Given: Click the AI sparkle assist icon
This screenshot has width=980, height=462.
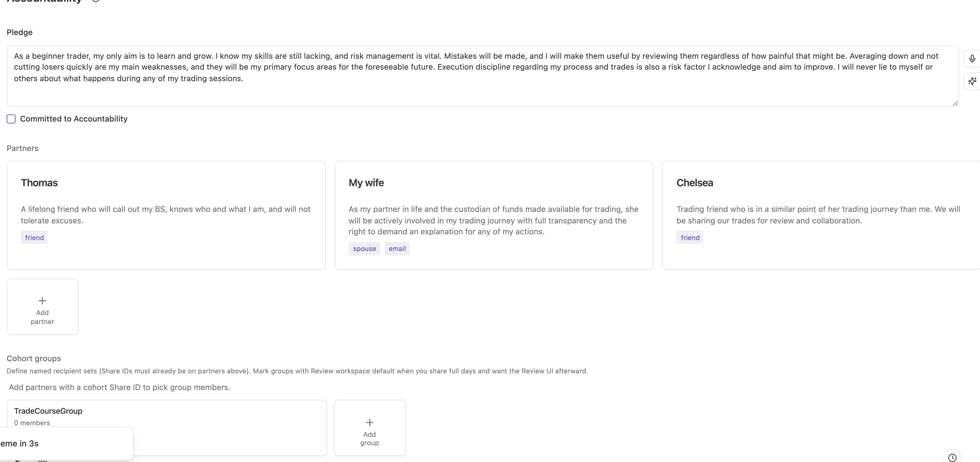Looking at the screenshot, I should (972, 81).
